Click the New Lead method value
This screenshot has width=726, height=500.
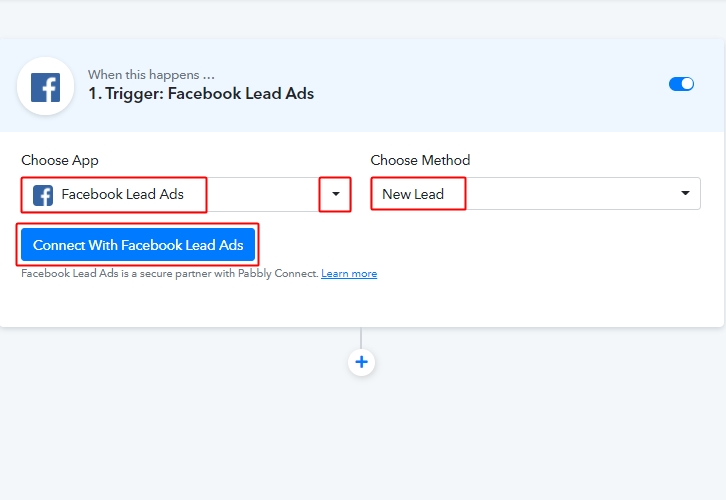[413, 194]
